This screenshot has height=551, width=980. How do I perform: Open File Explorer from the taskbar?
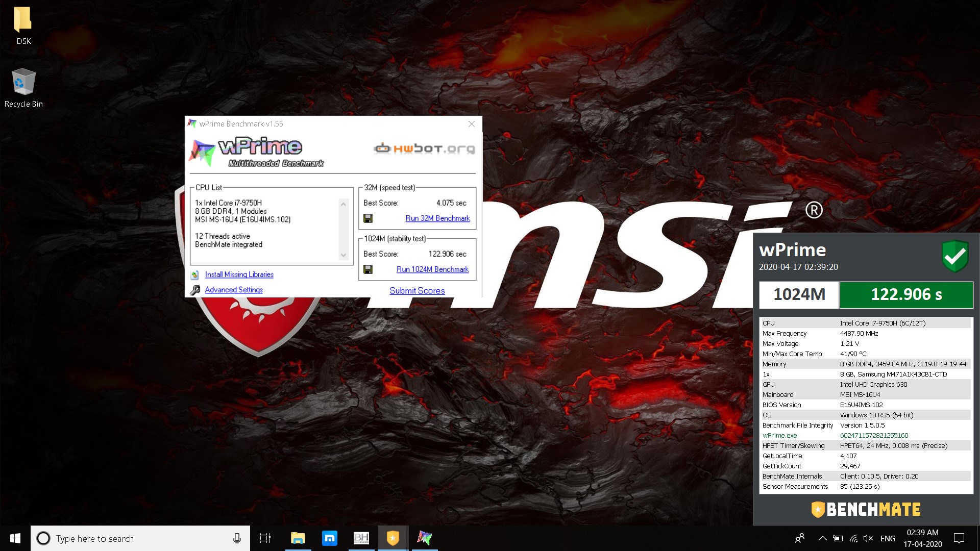coord(298,538)
